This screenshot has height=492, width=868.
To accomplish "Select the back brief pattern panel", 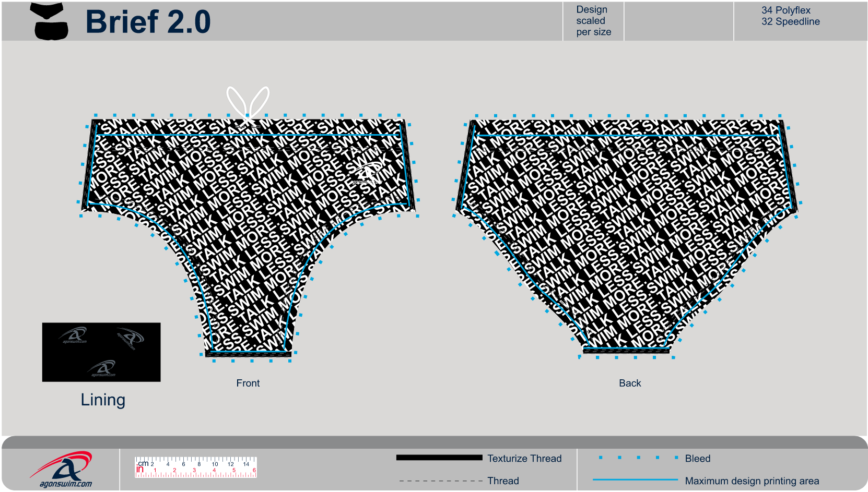I will (x=627, y=230).
